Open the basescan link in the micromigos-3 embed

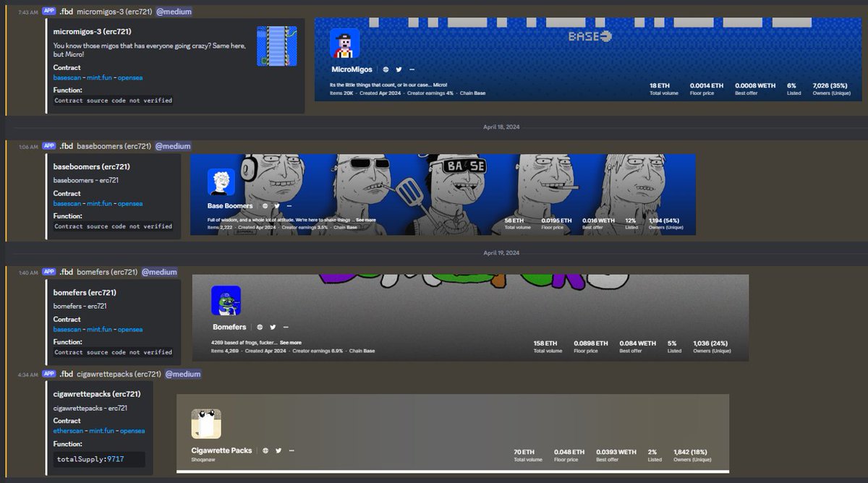point(67,77)
